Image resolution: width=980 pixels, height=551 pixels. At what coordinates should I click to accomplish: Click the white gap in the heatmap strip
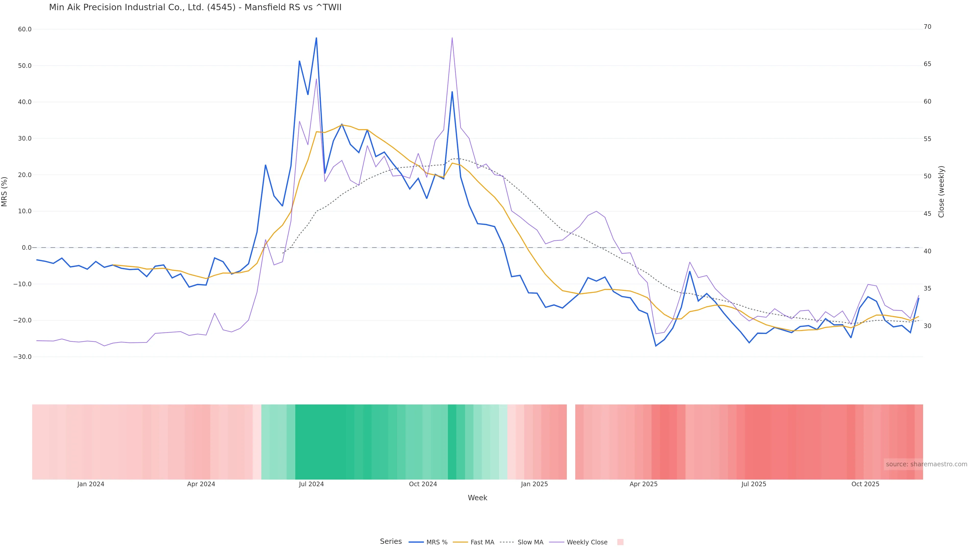[x=571, y=442]
